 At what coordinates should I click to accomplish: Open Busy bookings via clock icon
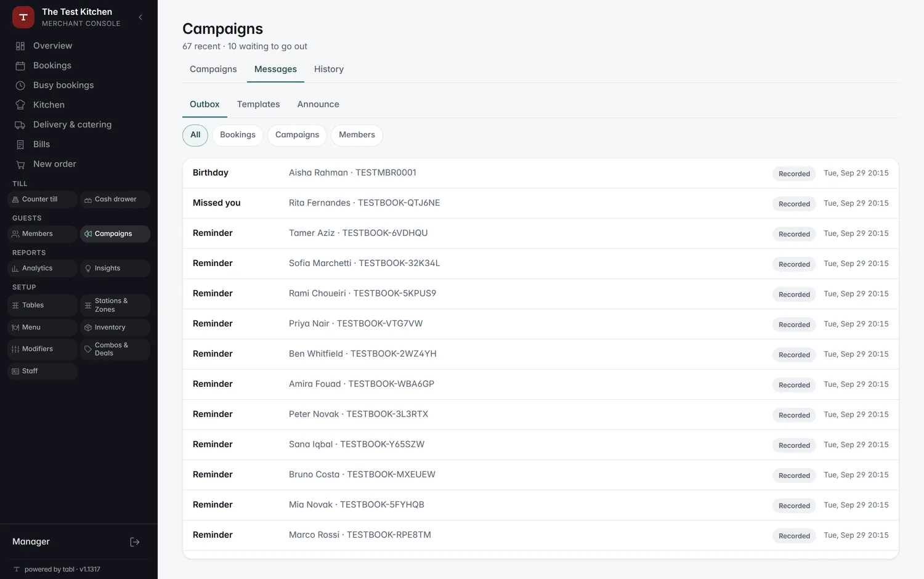click(20, 86)
